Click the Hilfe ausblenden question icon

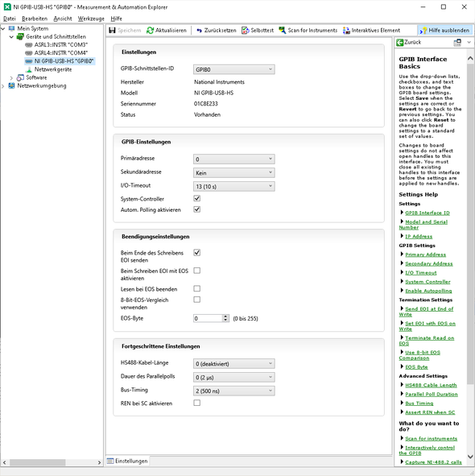click(x=423, y=31)
